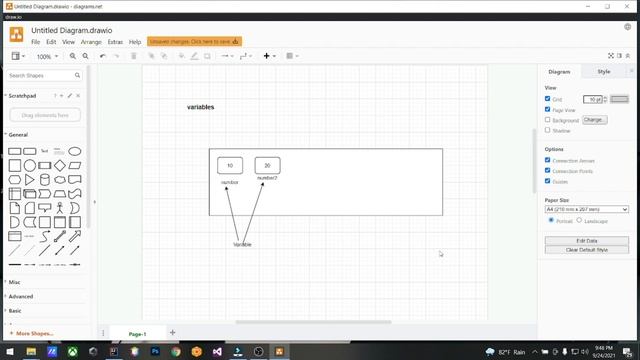Switch to the Style tab
This screenshot has height=360, width=640.
pos(604,71)
